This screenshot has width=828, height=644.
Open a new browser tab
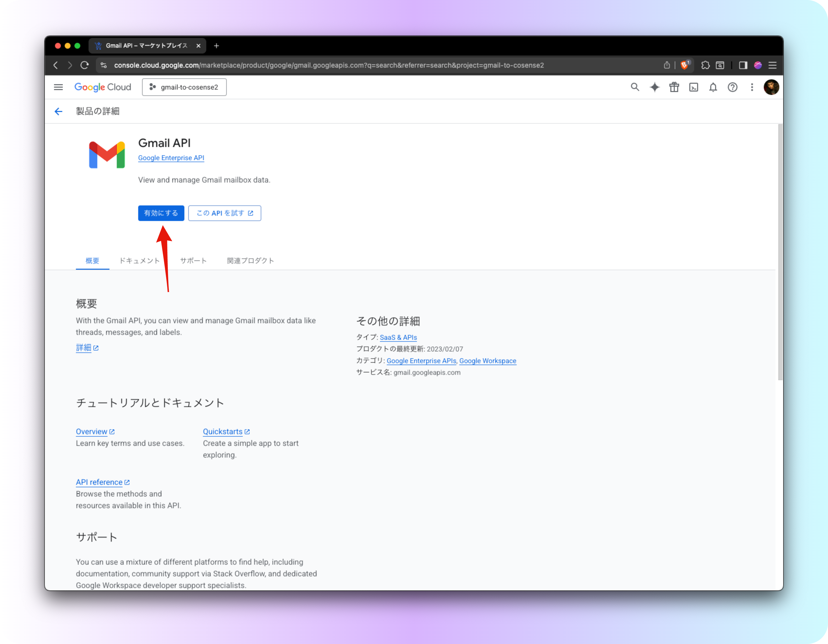coord(216,46)
